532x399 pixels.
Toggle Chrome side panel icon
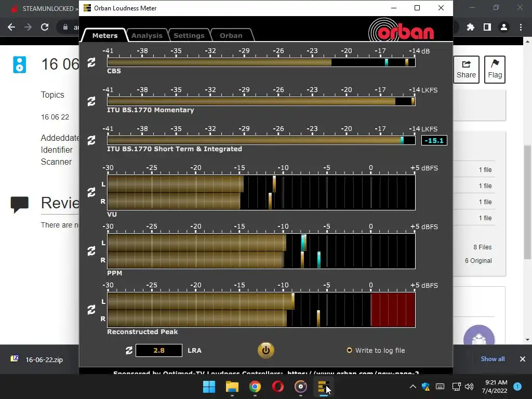coord(487,27)
